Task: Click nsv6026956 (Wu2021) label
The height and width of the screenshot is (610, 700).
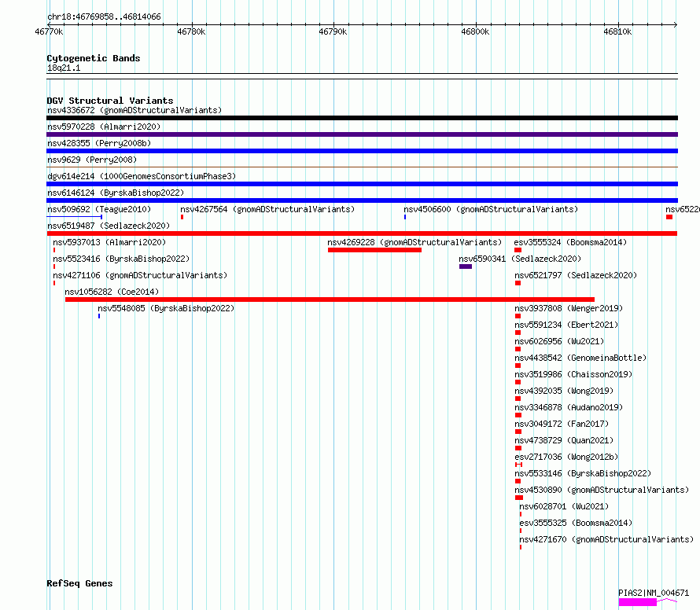Action: click(559, 341)
